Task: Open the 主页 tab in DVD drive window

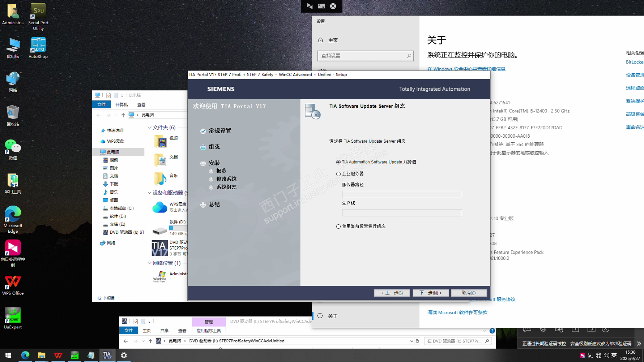Action: [147, 331]
